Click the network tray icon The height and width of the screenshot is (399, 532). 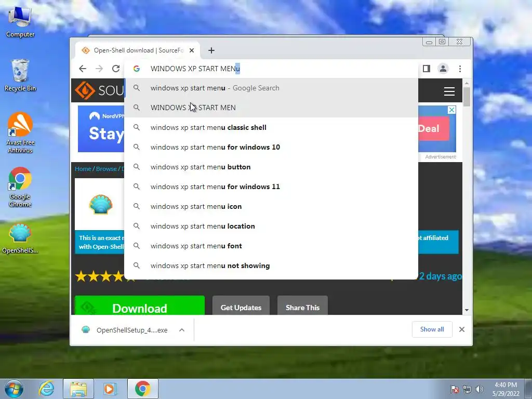coord(467,389)
